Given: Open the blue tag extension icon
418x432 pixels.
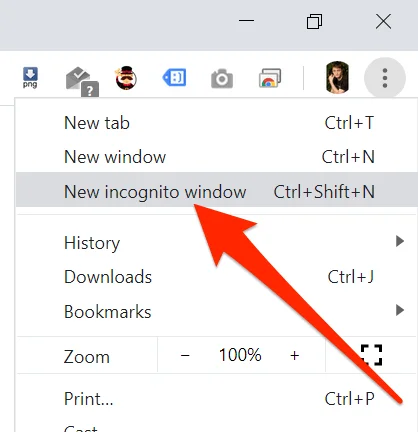Looking at the screenshot, I should point(174,78).
